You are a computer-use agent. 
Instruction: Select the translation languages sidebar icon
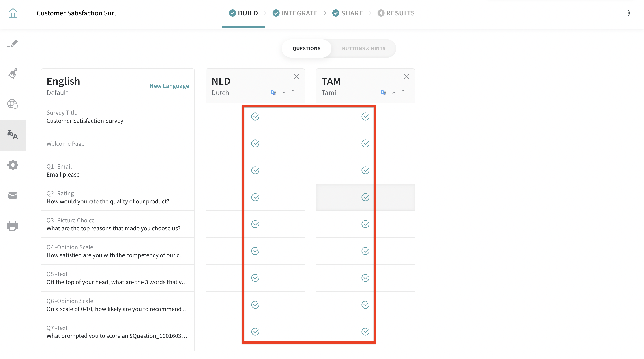pos(13,135)
